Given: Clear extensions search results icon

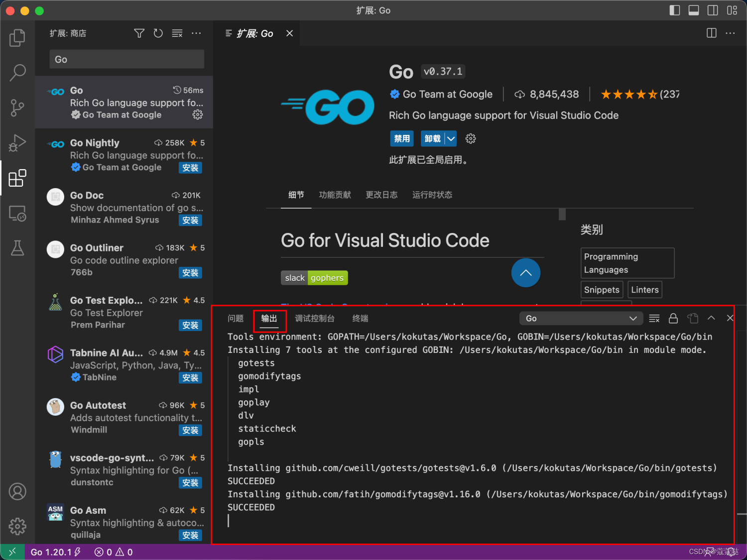Looking at the screenshot, I should point(177,33).
